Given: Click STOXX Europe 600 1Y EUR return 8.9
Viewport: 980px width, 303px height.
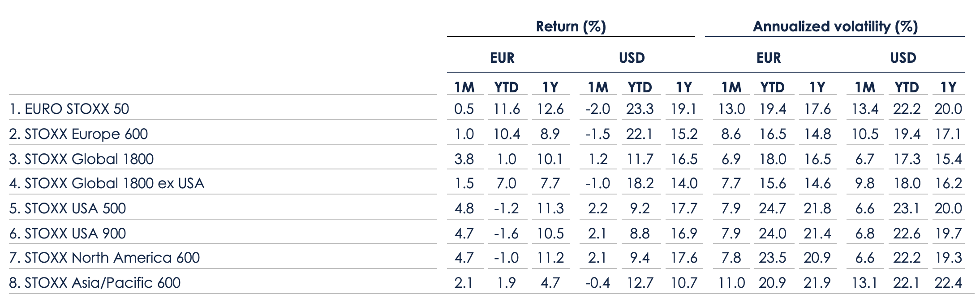Looking at the screenshot, I should tap(550, 134).
